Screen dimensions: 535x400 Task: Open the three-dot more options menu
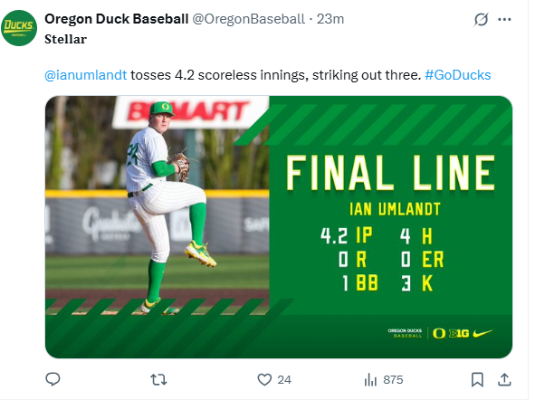click(505, 19)
